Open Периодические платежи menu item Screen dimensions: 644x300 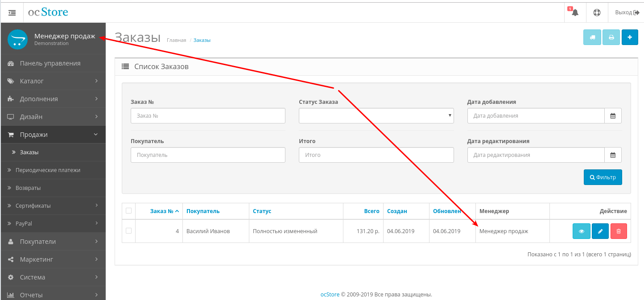click(x=53, y=170)
